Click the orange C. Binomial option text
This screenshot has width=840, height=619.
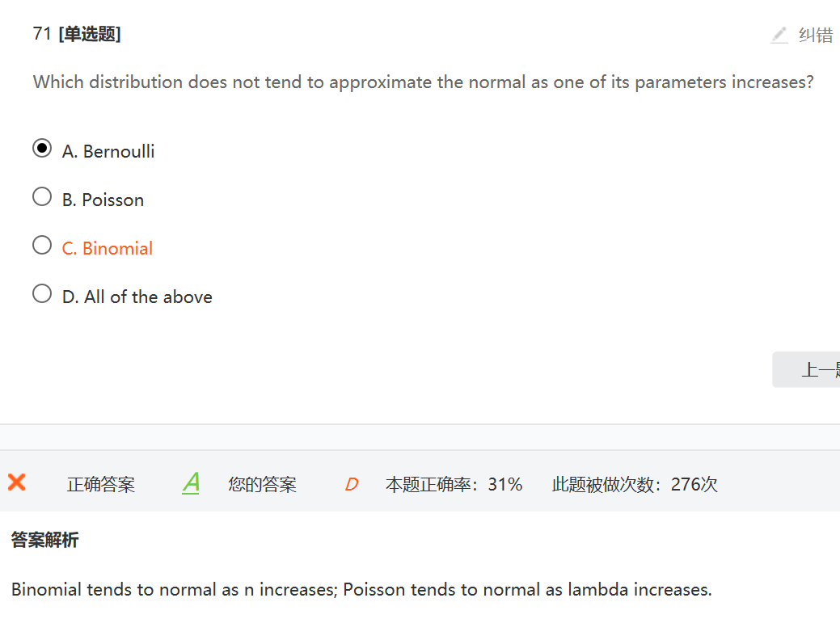tap(108, 248)
